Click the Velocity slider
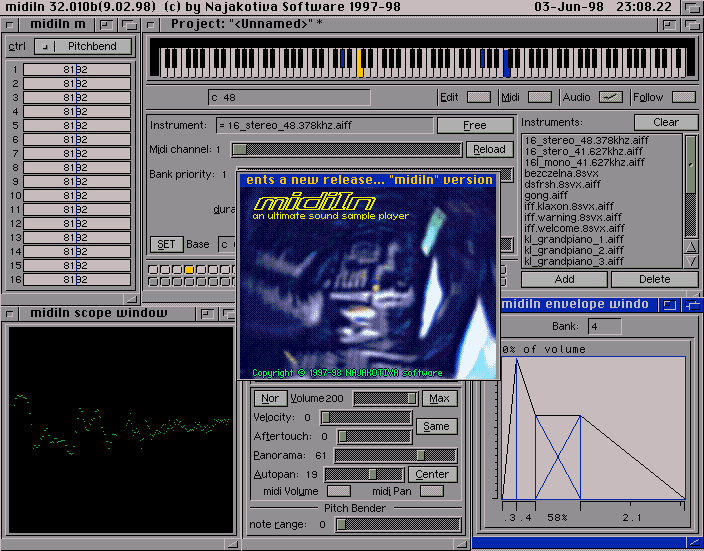 366,418
